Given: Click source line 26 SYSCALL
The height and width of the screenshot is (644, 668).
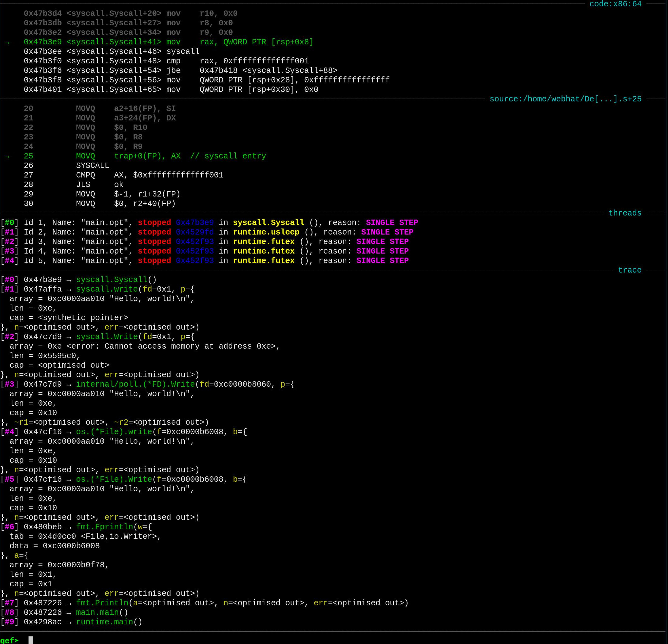Looking at the screenshot, I should (x=92, y=166).
